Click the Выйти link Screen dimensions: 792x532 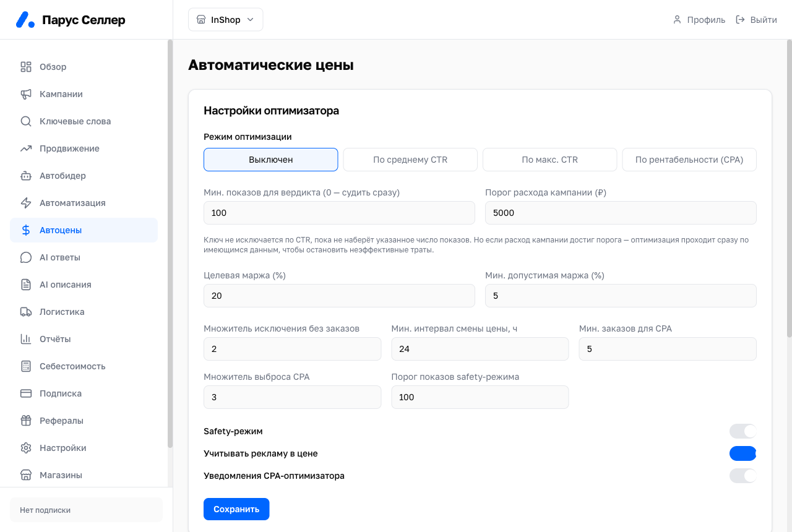click(x=756, y=20)
